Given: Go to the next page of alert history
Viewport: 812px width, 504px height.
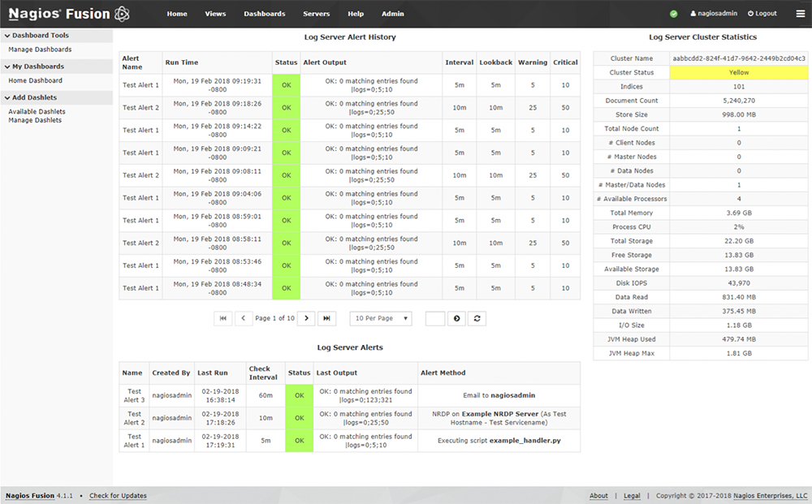Looking at the screenshot, I should coord(306,319).
